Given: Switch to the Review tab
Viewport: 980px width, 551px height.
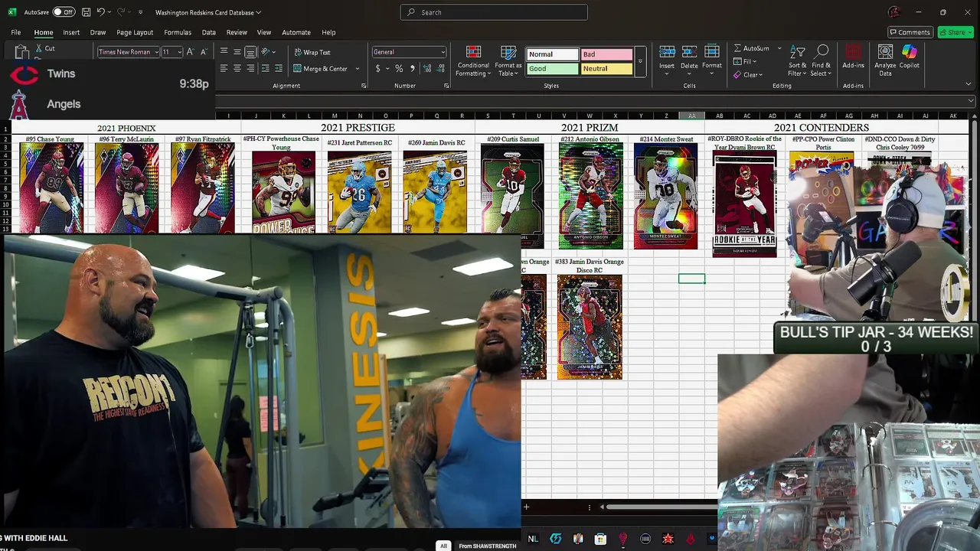Looking at the screenshot, I should [x=237, y=32].
